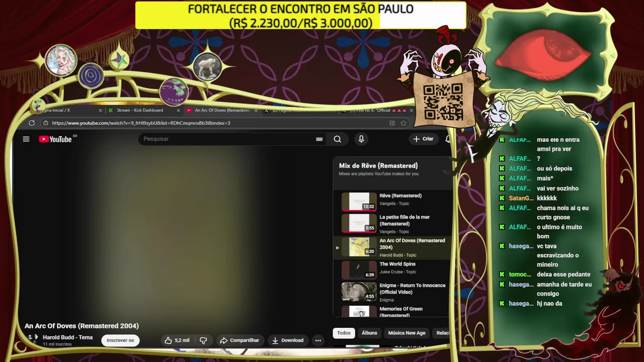The image size is (644, 362).
Task: Play Rêve (Remastered) thumbnail in the mix
Action: pyautogui.click(x=359, y=202)
